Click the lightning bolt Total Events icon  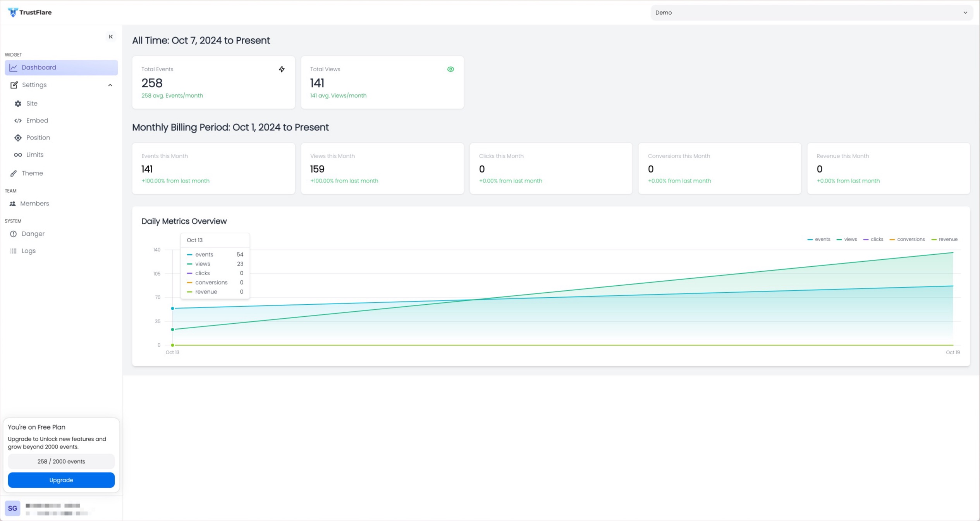(282, 69)
